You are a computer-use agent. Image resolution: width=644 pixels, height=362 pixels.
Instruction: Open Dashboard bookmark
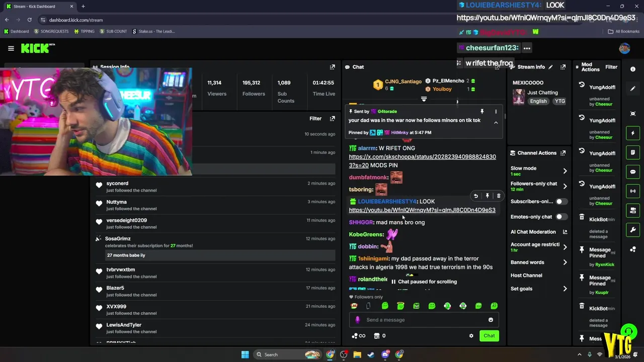tap(17, 31)
